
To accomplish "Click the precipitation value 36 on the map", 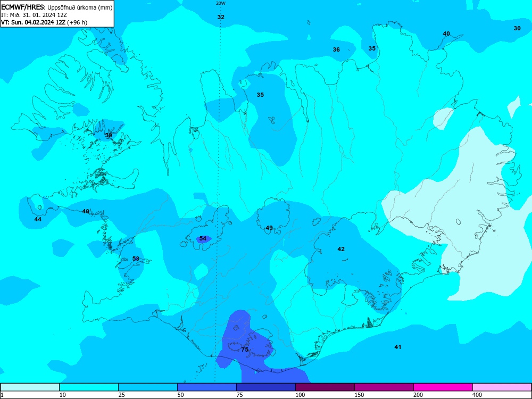I will [336, 49].
